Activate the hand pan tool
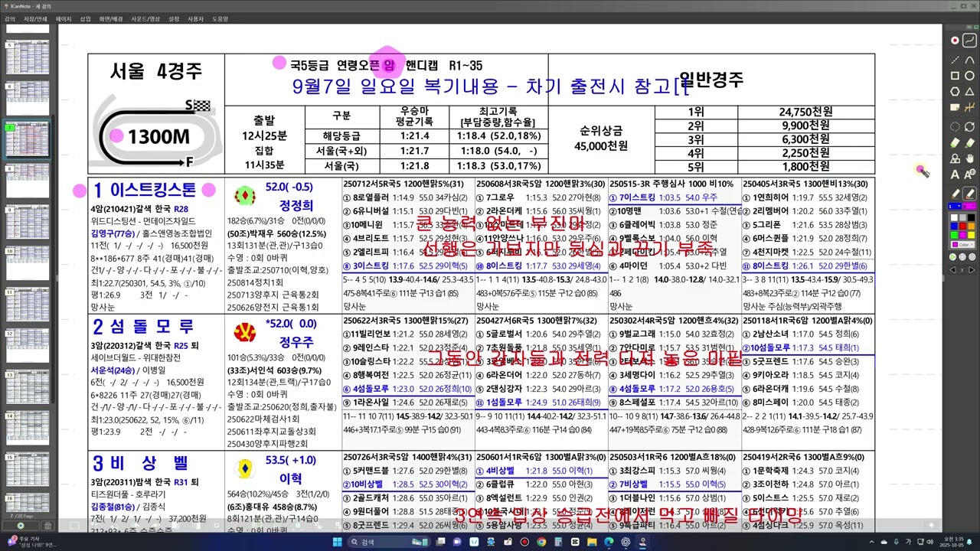The image size is (980, 551). [969, 157]
